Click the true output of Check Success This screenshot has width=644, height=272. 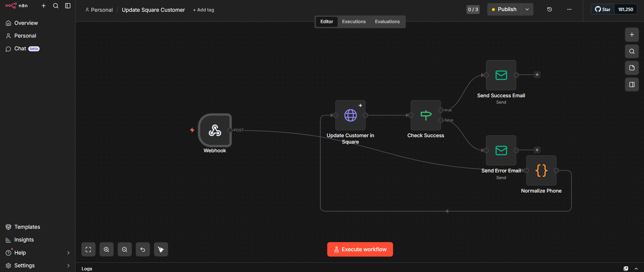(x=441, y=110)
